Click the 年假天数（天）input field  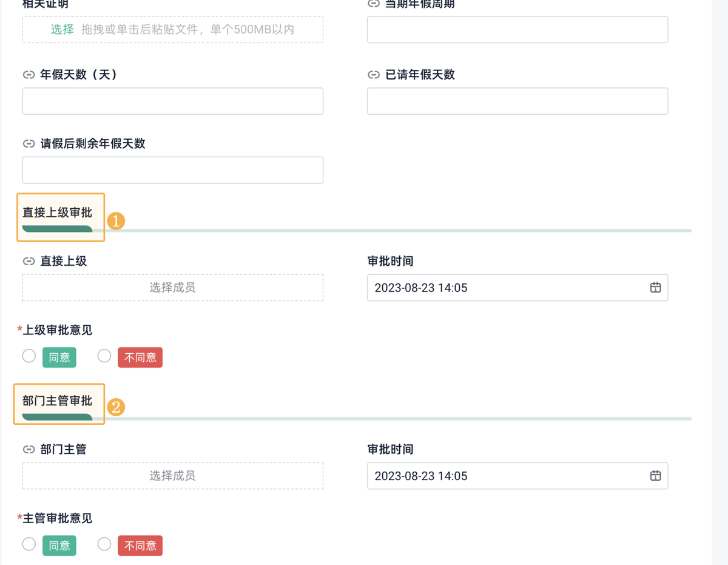pyautogui.click(x=173, y=101)
